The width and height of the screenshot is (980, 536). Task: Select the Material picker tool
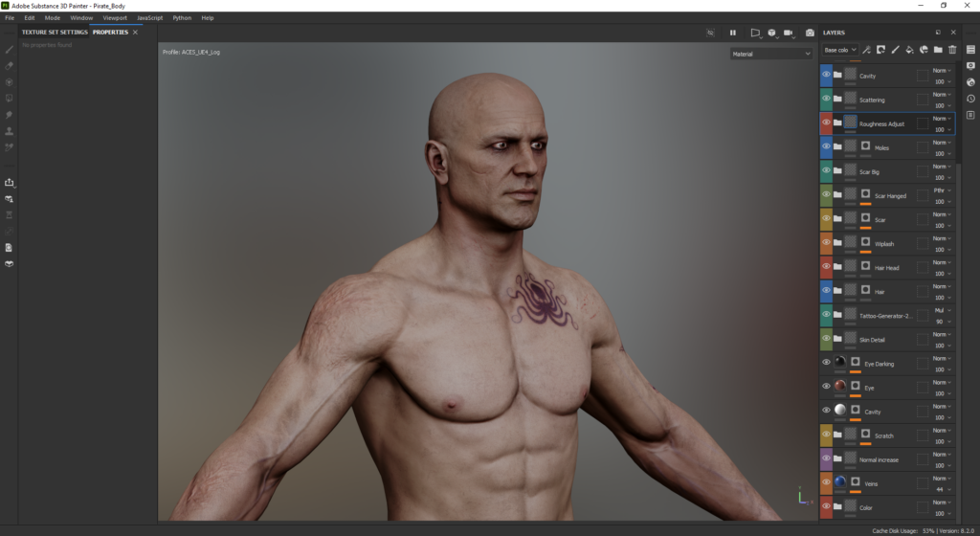pyautogui.click(x=10, y=147)
